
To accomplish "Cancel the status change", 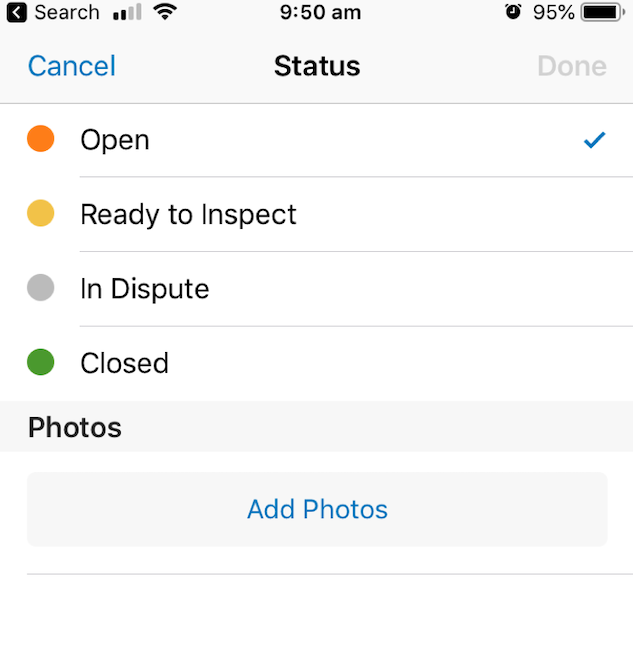I will click(72, 66).
